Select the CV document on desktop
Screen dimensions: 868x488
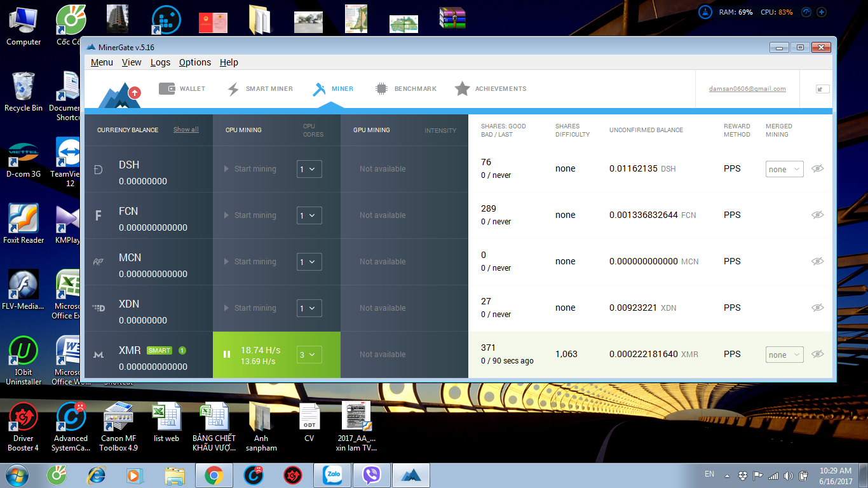click(309, 422)
